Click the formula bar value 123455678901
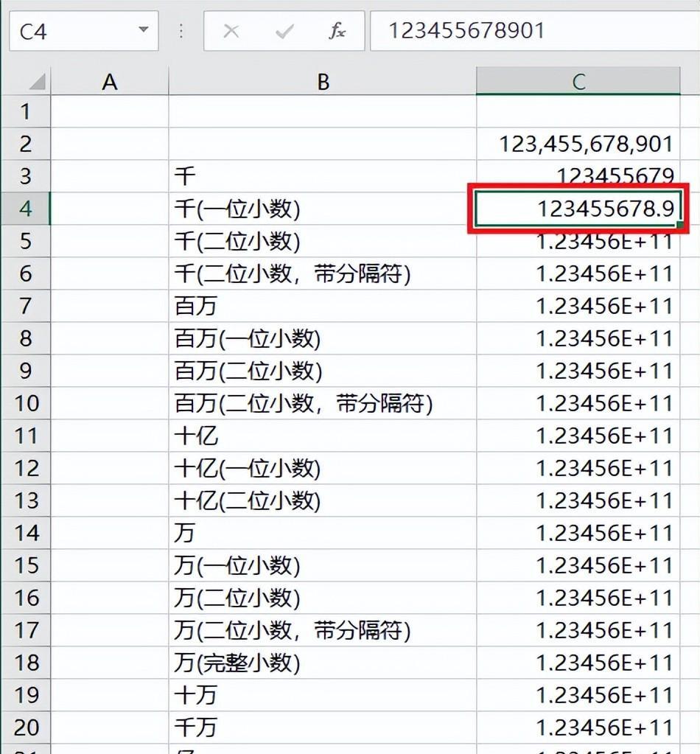Screen dimensions: 700x754 point(466,31)
